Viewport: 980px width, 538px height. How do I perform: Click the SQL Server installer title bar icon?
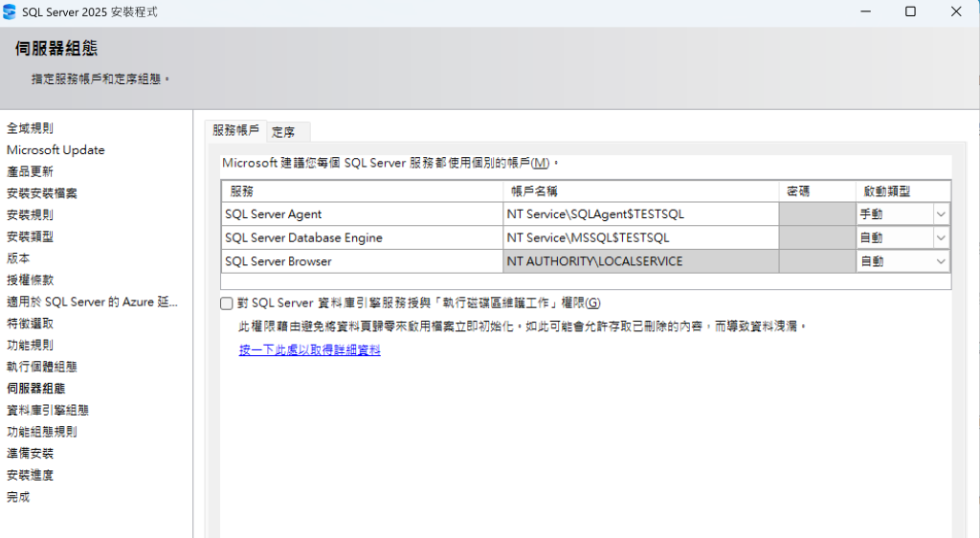(10, 11)
